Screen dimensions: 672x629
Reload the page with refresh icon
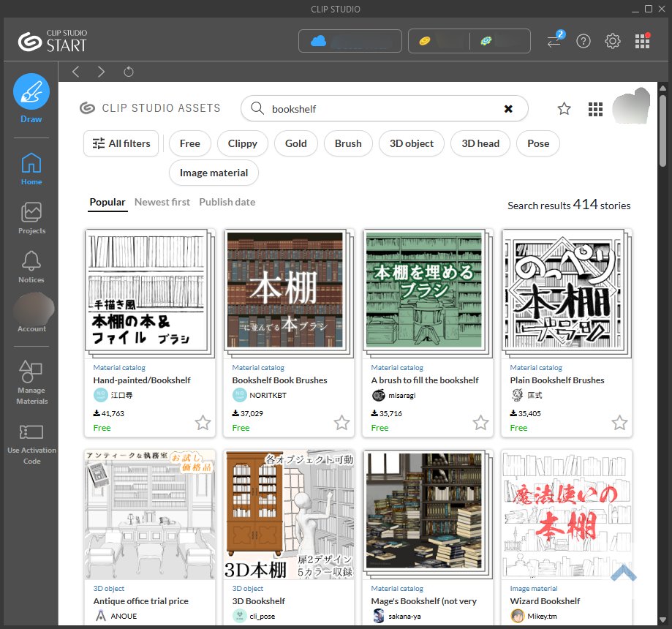pos(129,72)
